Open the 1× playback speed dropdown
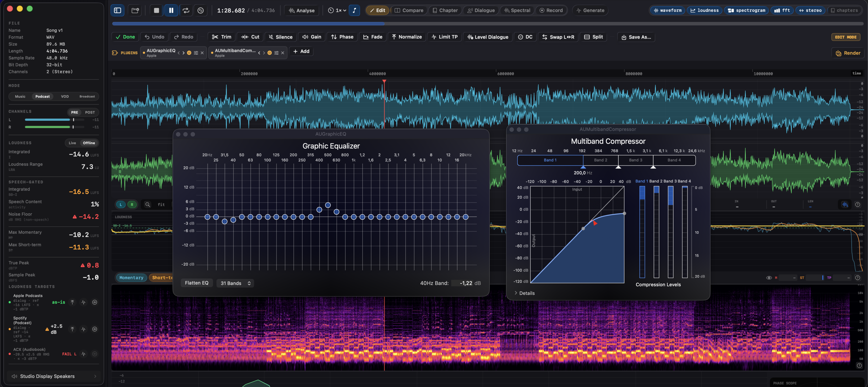Image resolution: width=868 pixels, height=387 pixels. click(x=337, y=11)
